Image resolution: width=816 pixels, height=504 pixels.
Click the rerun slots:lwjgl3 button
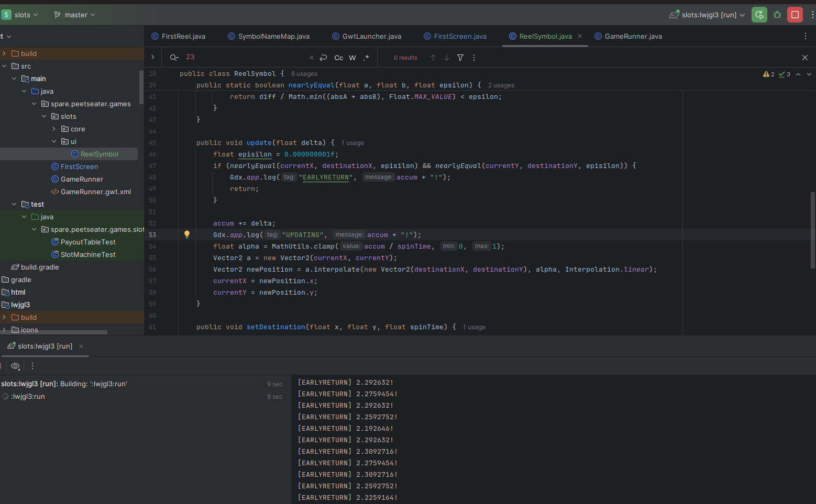click(x=759, y=15)
